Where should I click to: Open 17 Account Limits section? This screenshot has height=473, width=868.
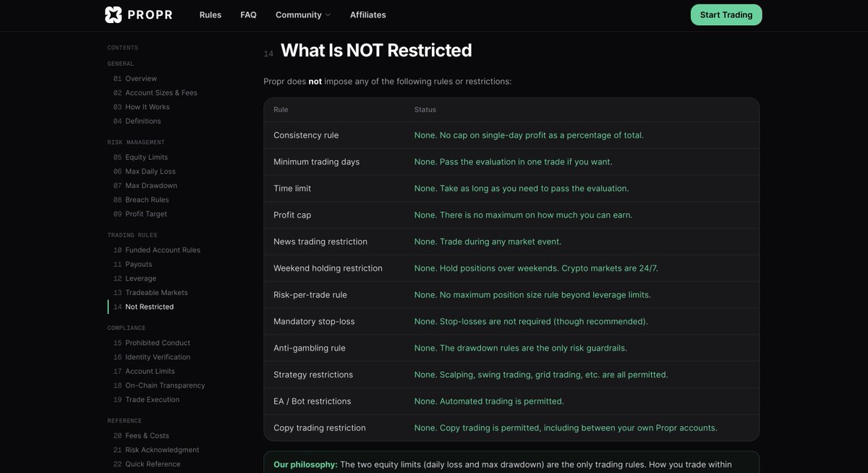click(x=144, y=371)
